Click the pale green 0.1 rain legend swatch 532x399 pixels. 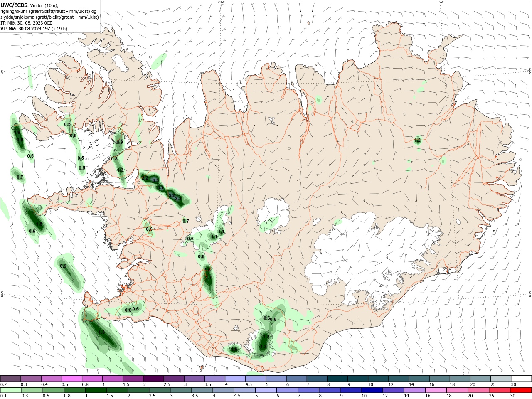(12, 390)
